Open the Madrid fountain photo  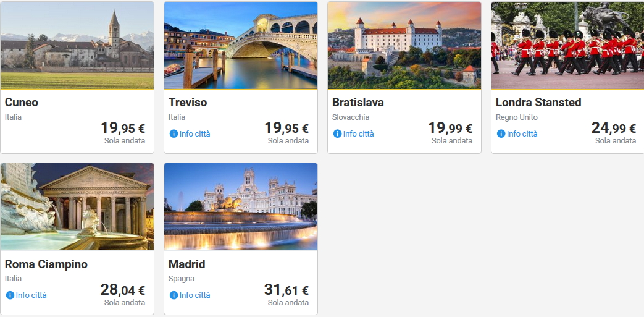tap(241, 207)
